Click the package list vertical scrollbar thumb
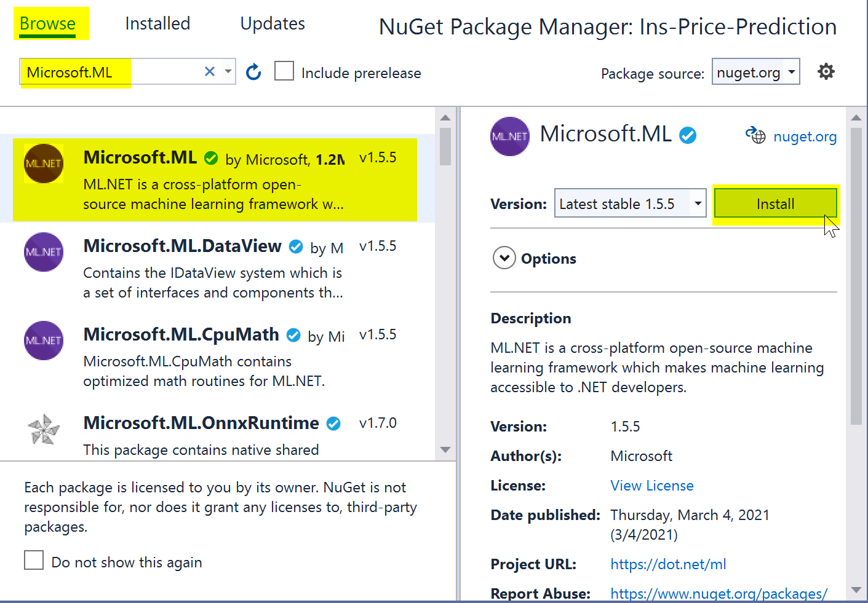The image size is (868, 603). click(x=445, y=146)
